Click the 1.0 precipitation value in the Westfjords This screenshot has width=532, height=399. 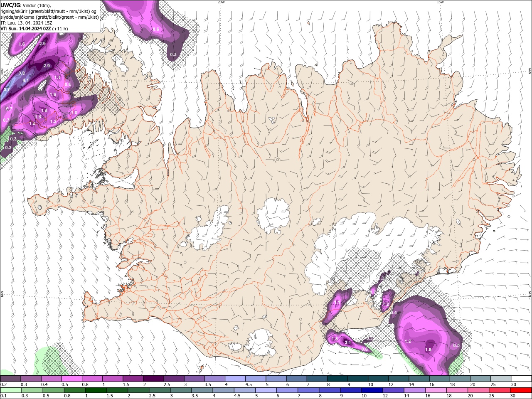click(x=74, y=113)
